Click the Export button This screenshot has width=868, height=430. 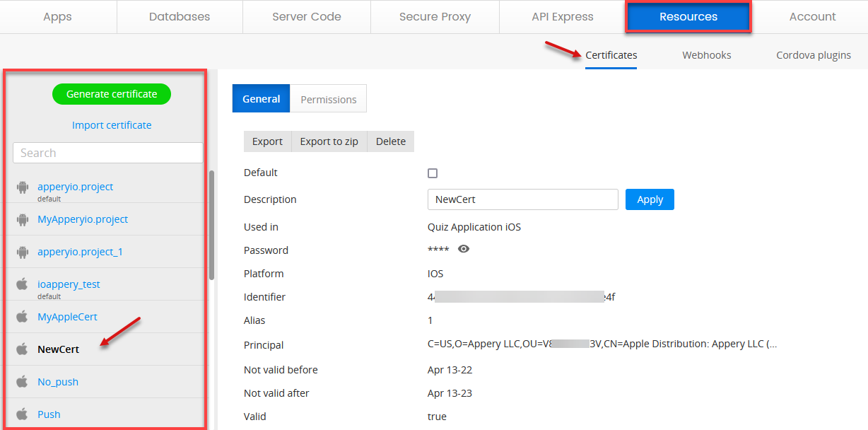tap(267, 141)
